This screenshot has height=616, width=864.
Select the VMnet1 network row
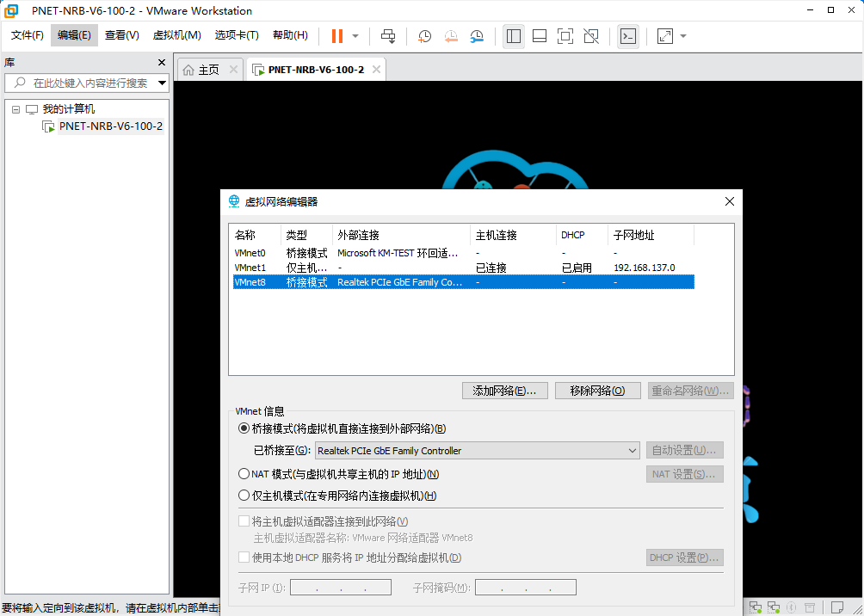[x=463, y=268]
